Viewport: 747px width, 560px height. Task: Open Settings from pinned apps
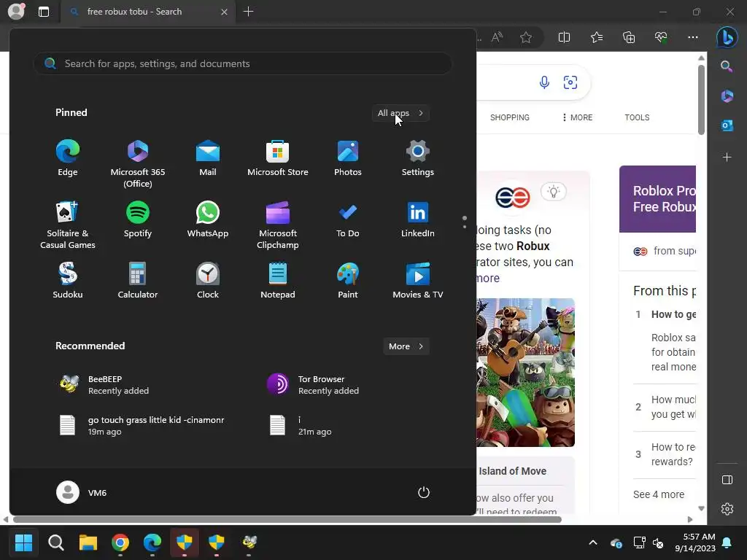point(418,158)
